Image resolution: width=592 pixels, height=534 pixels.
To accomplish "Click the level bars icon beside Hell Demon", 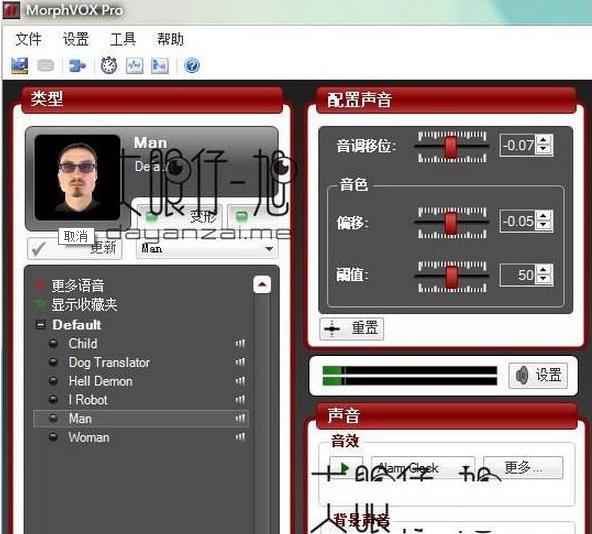I will (x=240, y=381).
